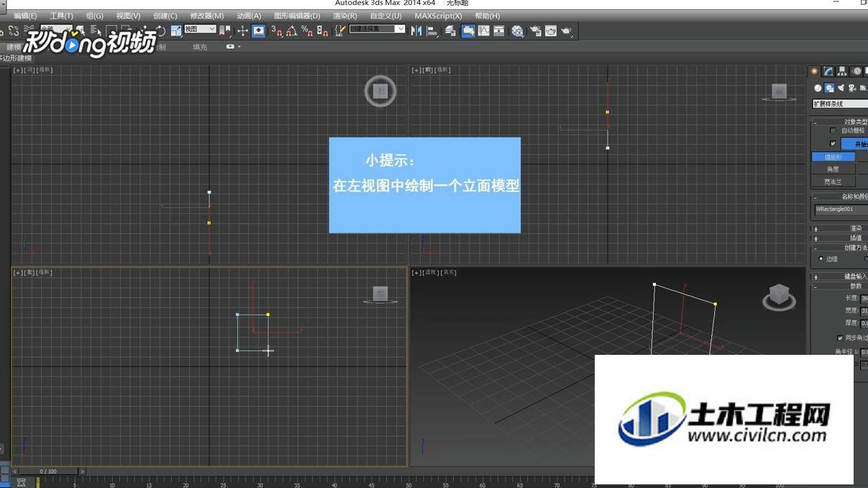This screenshot has height=488, width=868.
Task: Select the Cameras category icon
Action: [x=851, y=88]
